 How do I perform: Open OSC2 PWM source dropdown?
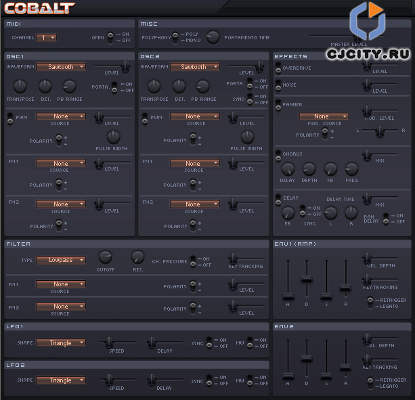(195, 116)
